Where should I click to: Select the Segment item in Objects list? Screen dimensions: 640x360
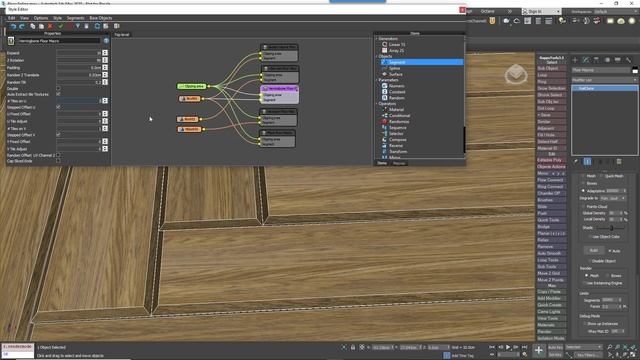tap(422, 62)
